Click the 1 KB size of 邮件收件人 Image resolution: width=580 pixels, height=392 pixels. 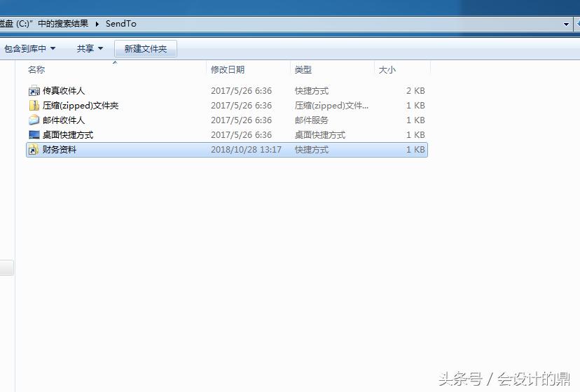click(415, 120)
